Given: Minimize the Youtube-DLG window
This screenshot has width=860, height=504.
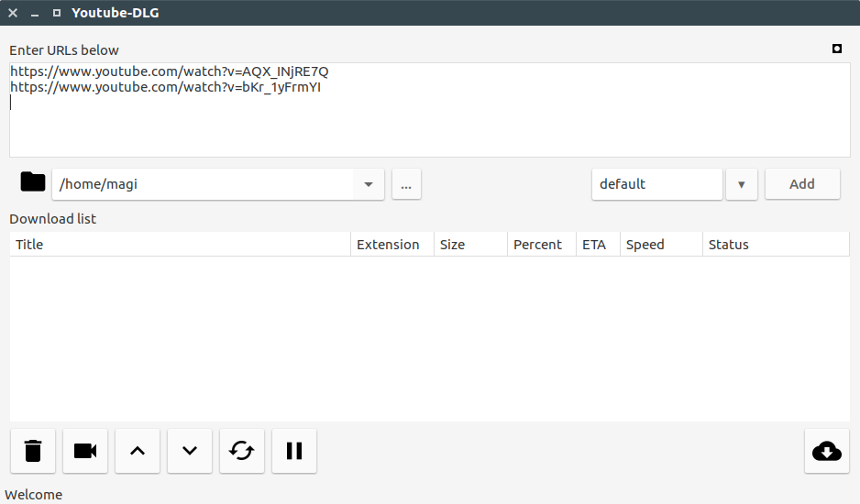Looking at the screenshot, I should 35,13.
